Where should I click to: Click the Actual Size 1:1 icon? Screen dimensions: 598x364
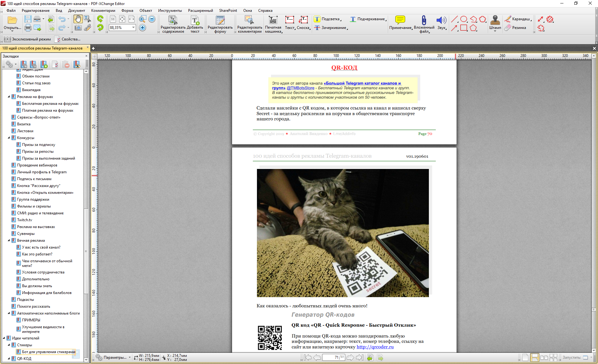113,19
